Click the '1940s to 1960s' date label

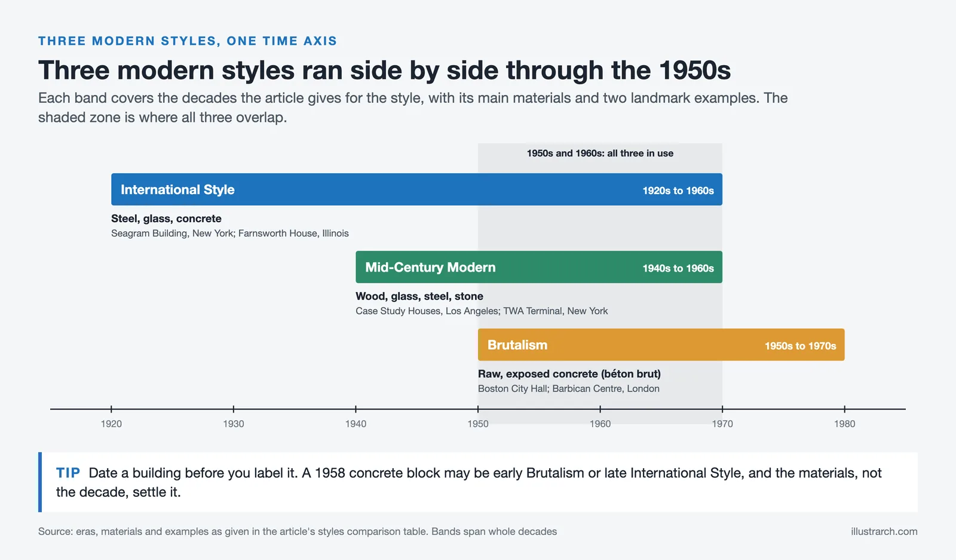coord(678,268)
